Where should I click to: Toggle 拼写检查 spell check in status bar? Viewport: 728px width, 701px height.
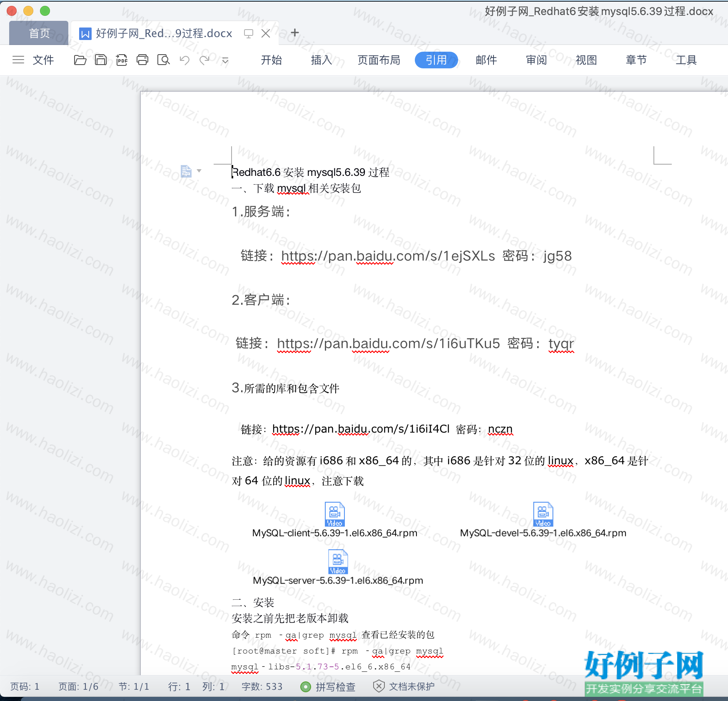coord(328,687)
